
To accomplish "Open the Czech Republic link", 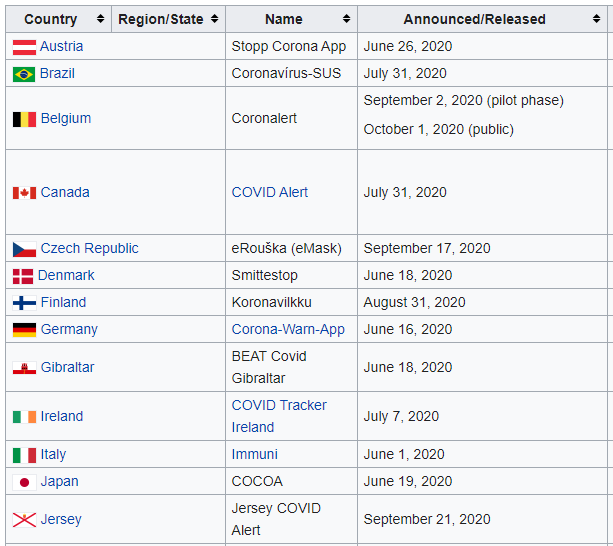I will click(90, 248).
